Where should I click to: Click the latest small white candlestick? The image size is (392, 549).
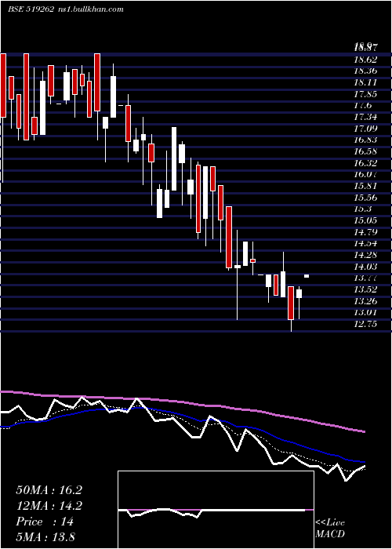[307, 276]
